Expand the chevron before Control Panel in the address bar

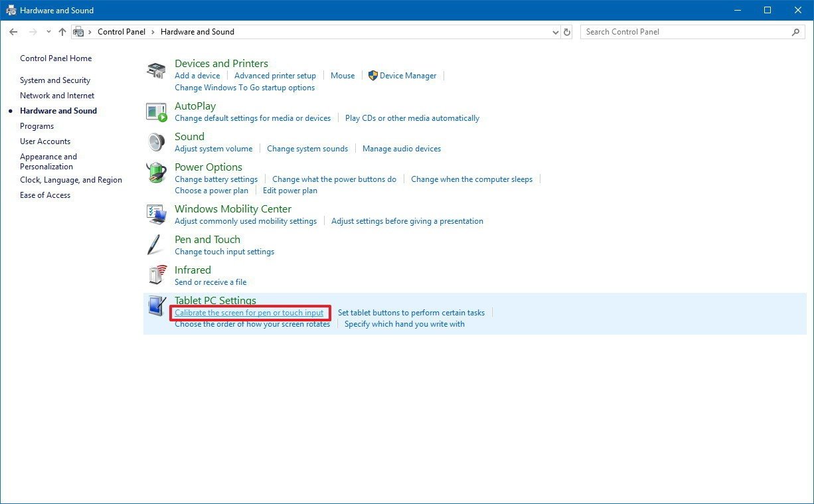[90, 32]
